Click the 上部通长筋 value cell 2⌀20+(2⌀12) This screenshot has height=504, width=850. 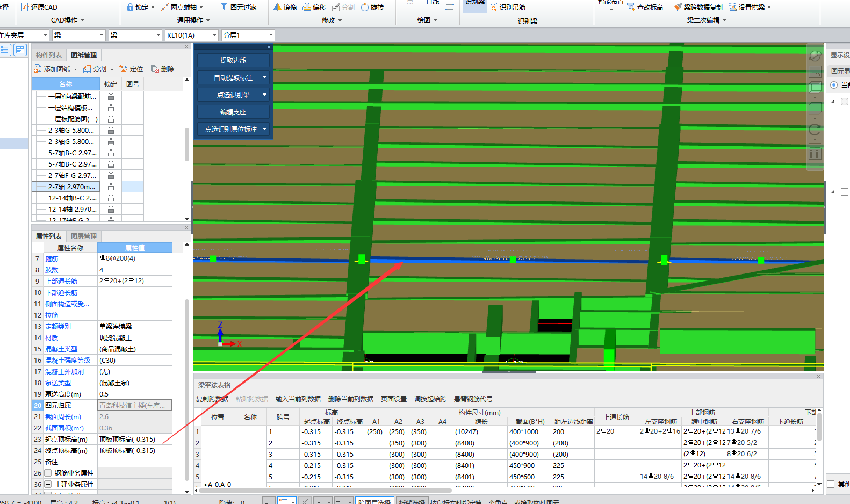point(134,281)
